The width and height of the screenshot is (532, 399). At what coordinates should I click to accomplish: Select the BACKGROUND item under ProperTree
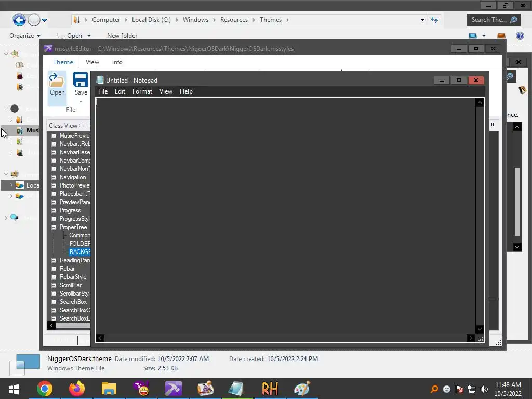[x=79, y=252]
